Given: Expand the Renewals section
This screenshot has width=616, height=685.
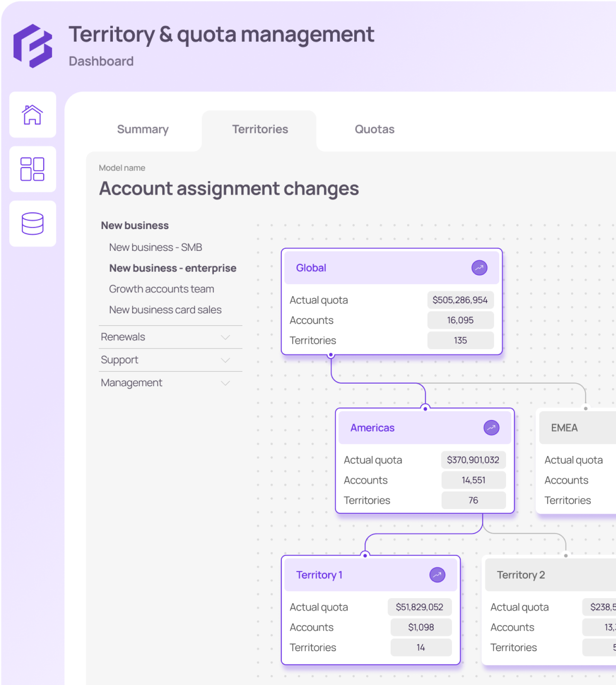Looking at the screenshot, I should (225, 337).
